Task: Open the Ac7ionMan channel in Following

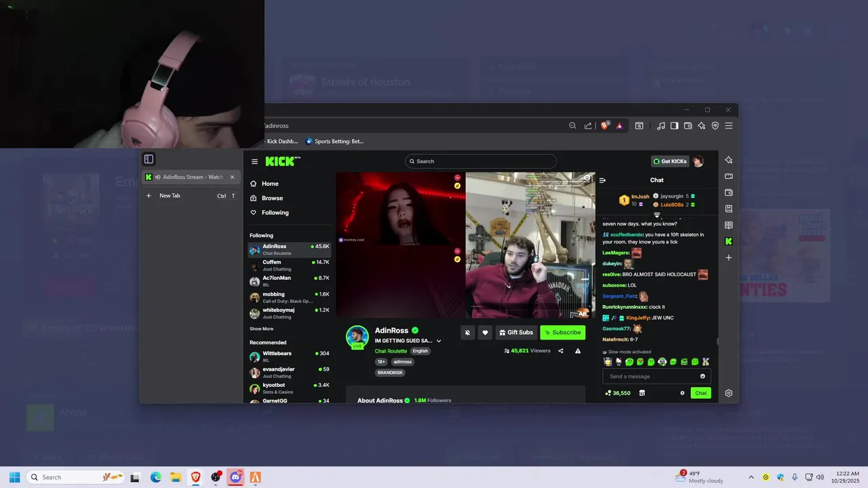Action: 290,281
